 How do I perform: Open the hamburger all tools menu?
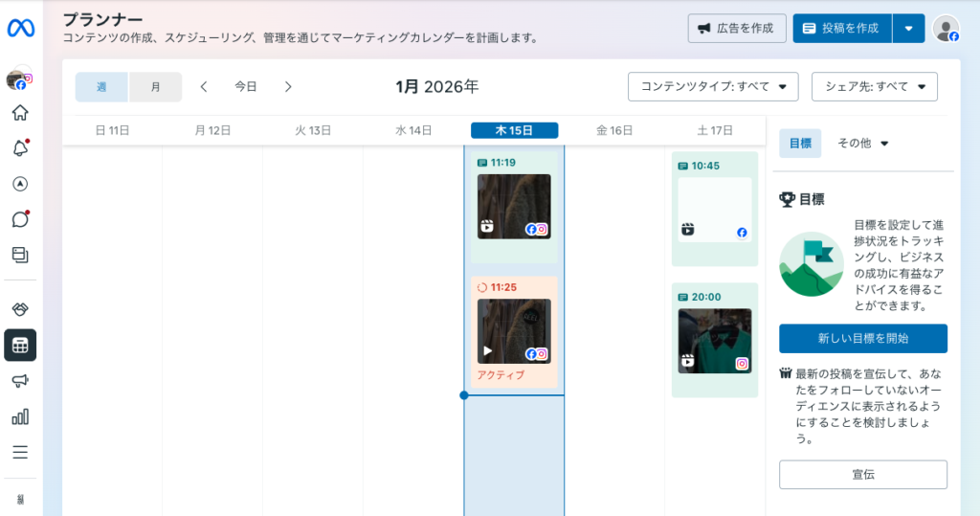tap(20, 452)
